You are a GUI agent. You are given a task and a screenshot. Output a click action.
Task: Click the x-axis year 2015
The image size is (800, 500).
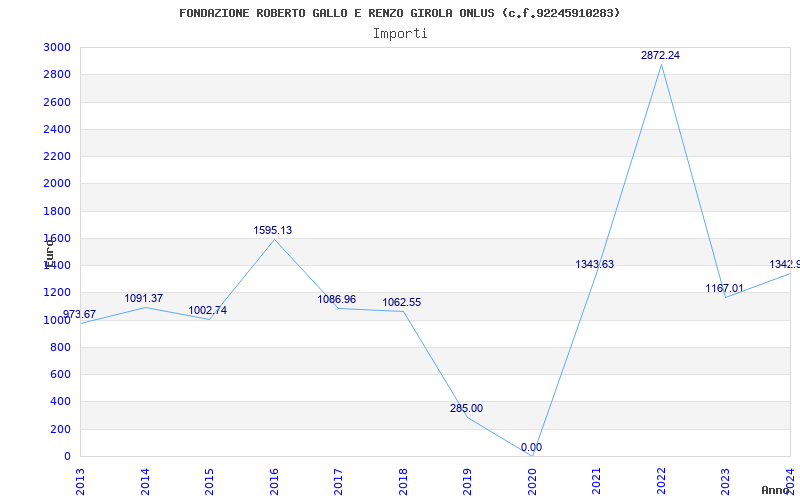click(209, 481)
